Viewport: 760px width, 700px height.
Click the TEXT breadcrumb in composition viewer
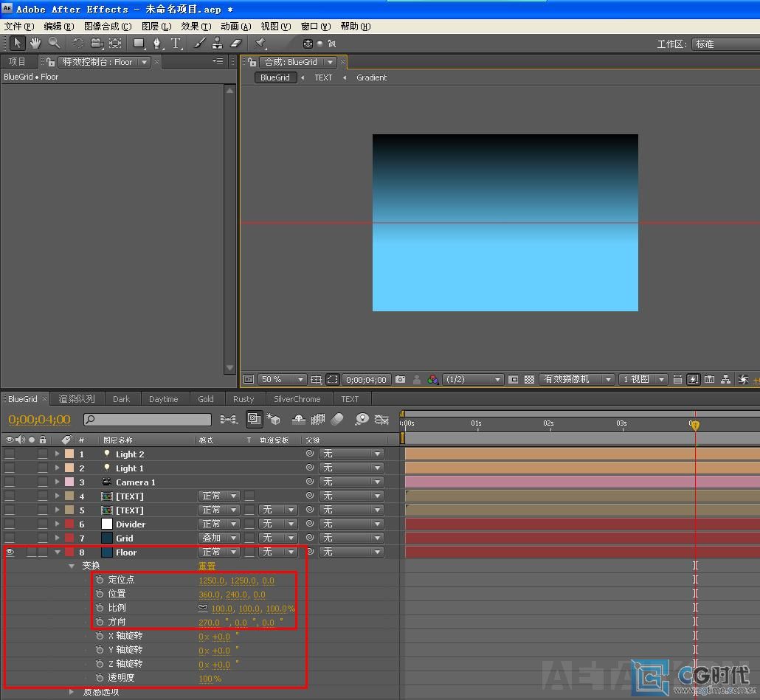tap(323, 77)
